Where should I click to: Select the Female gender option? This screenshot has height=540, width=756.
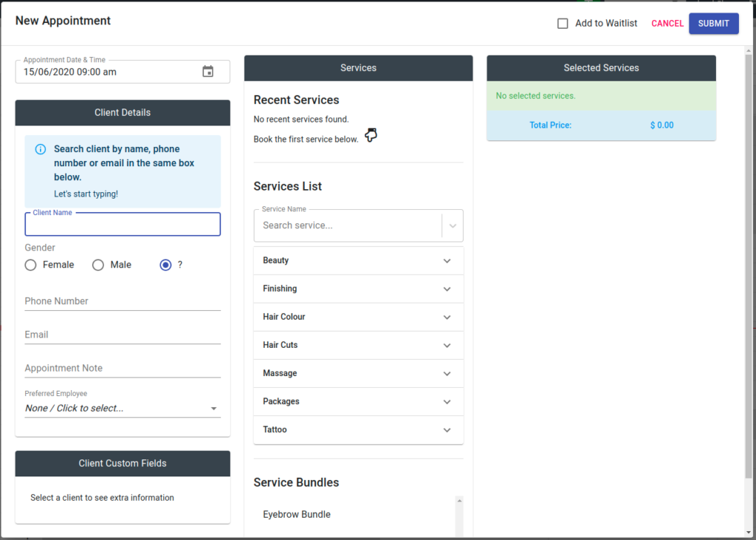(x=30, y=264)
